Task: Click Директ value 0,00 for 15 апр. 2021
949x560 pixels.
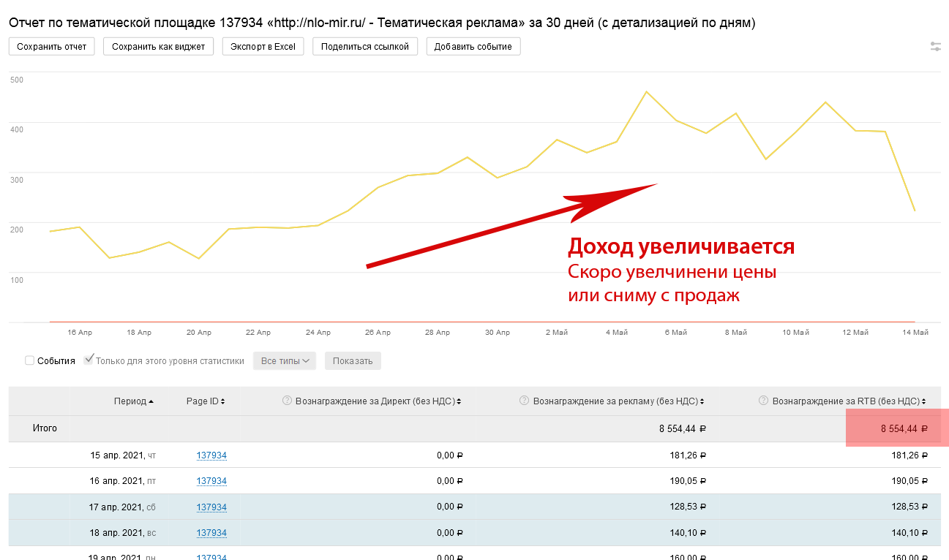Action: pyautogui.click(x=450, y=455)
